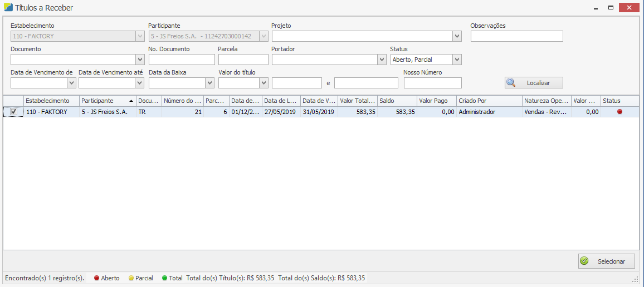Uncheck the row checkbox for 110 - FAKTORY

click(x=13, y=112)
